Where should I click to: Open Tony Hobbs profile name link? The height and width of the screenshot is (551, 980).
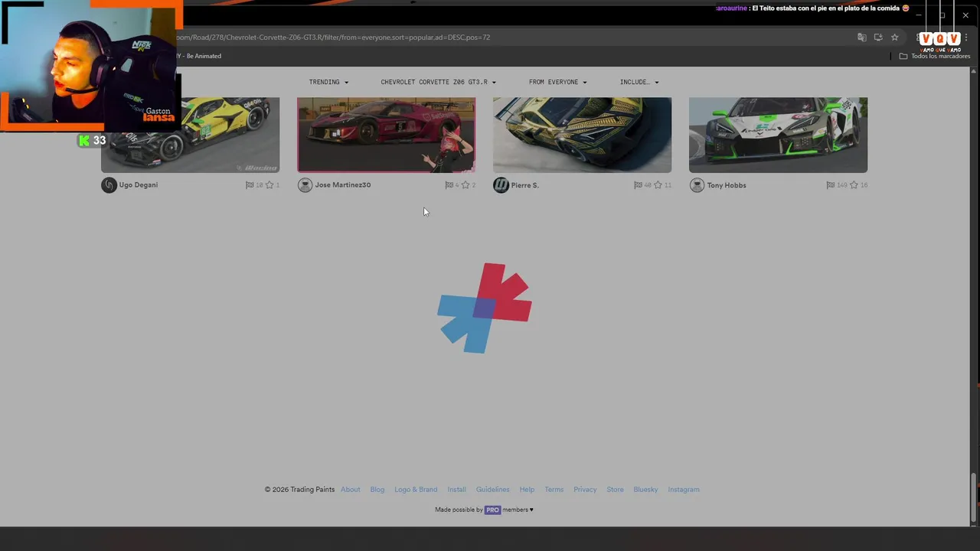pyautogui.click(x=727, y=185)
